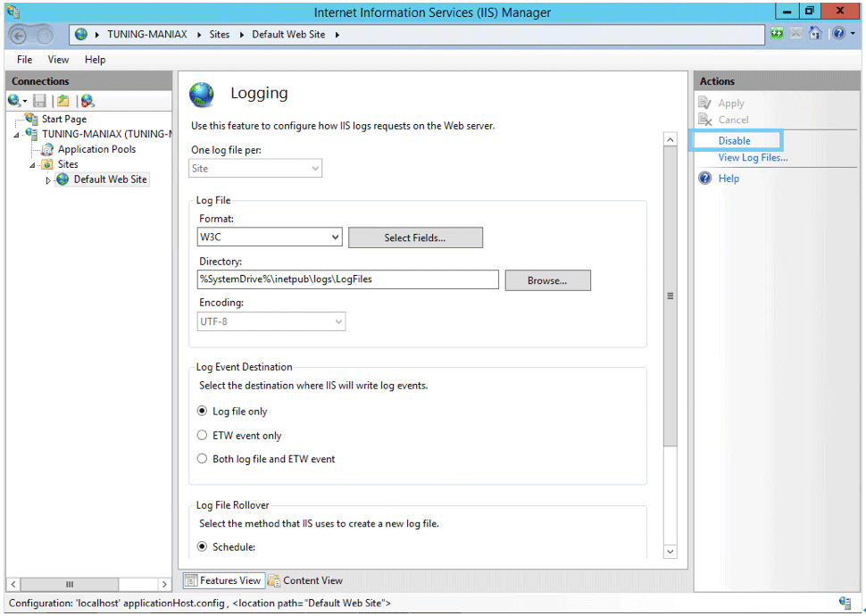This screenshot has width=866, height=616.
Task: Switch to Content View tab
Action: [x=305, y=580]
